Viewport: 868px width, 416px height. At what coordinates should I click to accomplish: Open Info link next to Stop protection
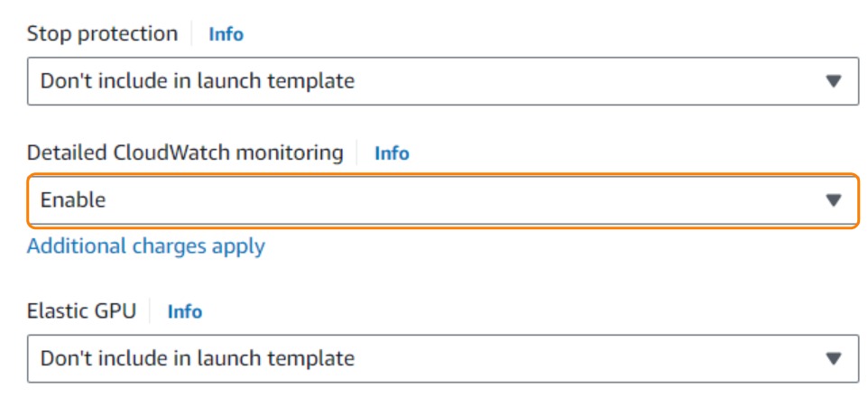(226, 34)
